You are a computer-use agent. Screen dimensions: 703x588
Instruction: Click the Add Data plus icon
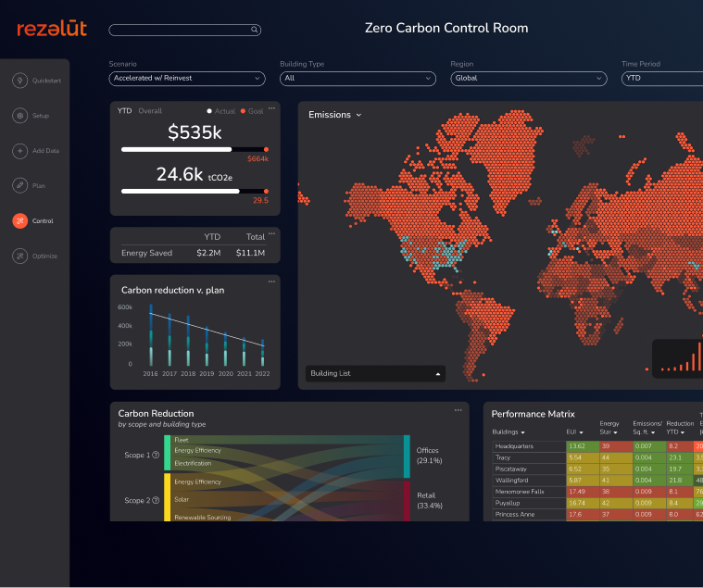click(x=19, y=151)
